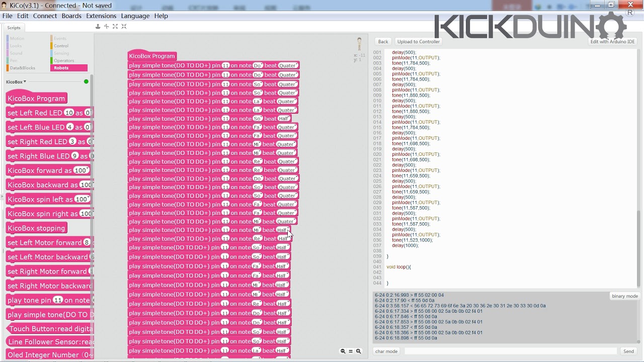The width and height of the screenshot is (644, 362).
Task: Click the green connection status dot
Action: (86, 80)
